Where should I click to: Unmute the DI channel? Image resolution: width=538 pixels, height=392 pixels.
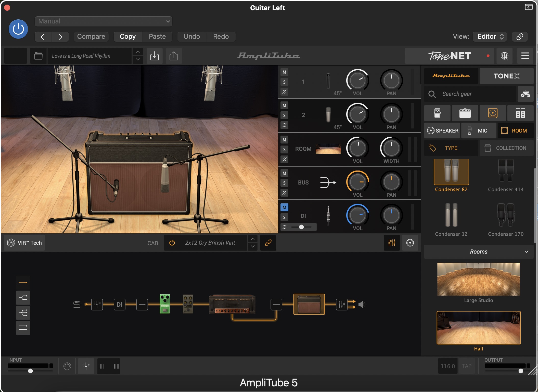284,207
